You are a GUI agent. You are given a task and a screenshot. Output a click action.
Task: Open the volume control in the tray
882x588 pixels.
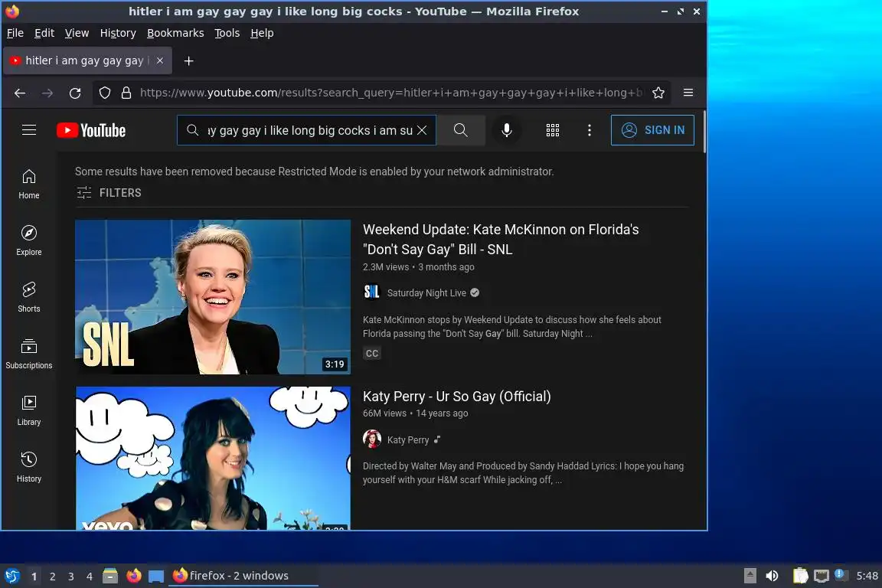772,576
